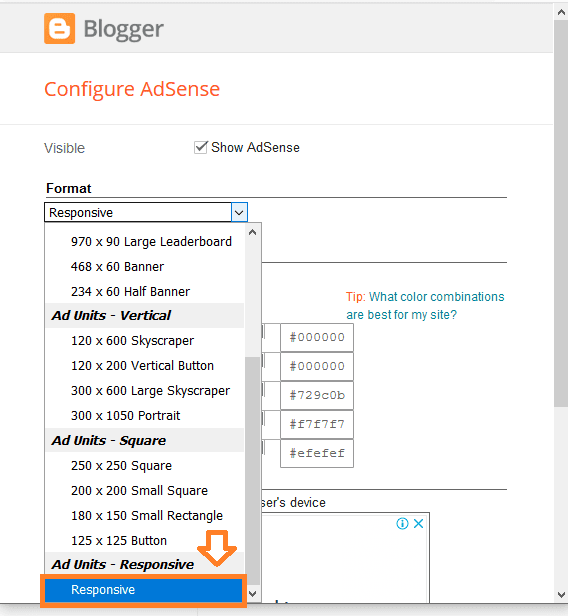Click the Ad Units - Vertical group header

[x=145, y=315]
